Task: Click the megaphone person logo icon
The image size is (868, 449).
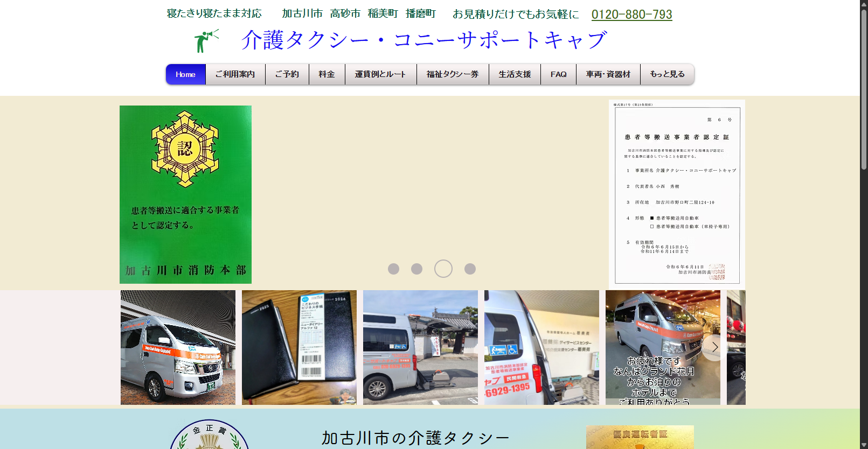Action: click(x=206, y=41)
